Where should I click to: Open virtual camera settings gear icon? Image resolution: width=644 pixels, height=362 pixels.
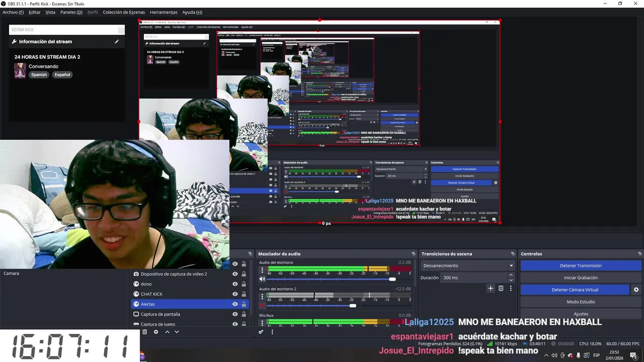(x=636, y=290)
